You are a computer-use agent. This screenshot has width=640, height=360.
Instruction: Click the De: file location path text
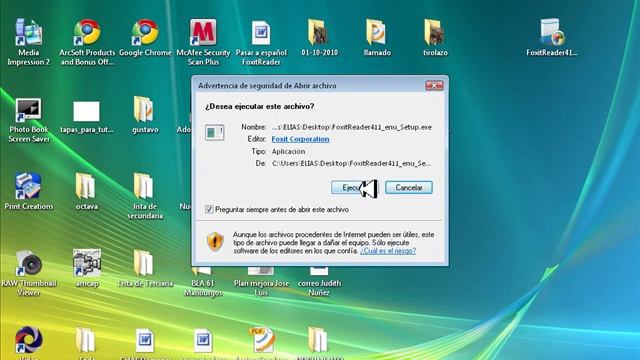coord(351,164)
